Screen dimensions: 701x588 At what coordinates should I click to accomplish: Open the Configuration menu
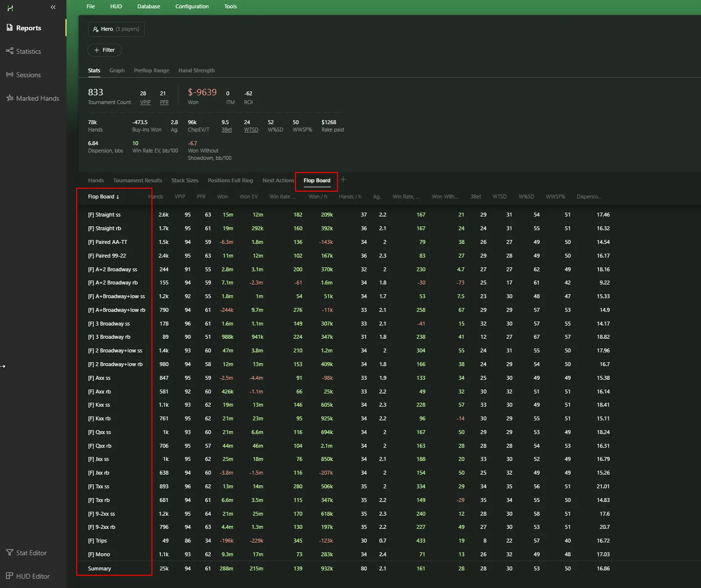192,6
